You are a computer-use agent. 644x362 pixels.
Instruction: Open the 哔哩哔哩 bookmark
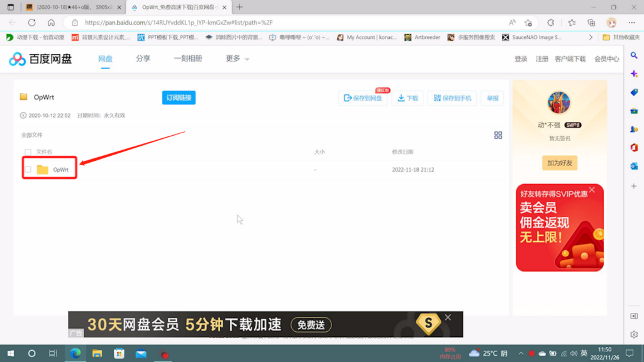(299, 37)
